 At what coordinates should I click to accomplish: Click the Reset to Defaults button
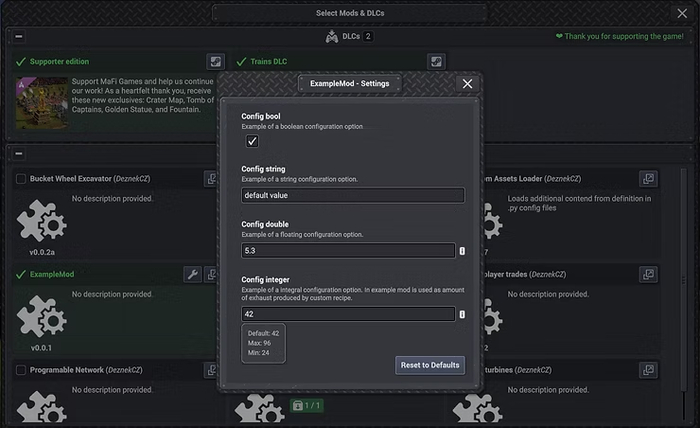[x=430, y=365]
